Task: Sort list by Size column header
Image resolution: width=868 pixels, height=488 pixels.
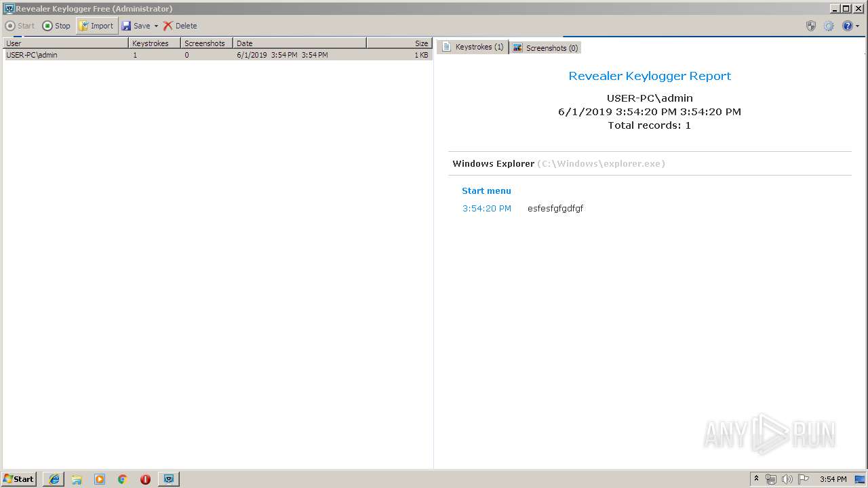Action: tap(399, 43)
